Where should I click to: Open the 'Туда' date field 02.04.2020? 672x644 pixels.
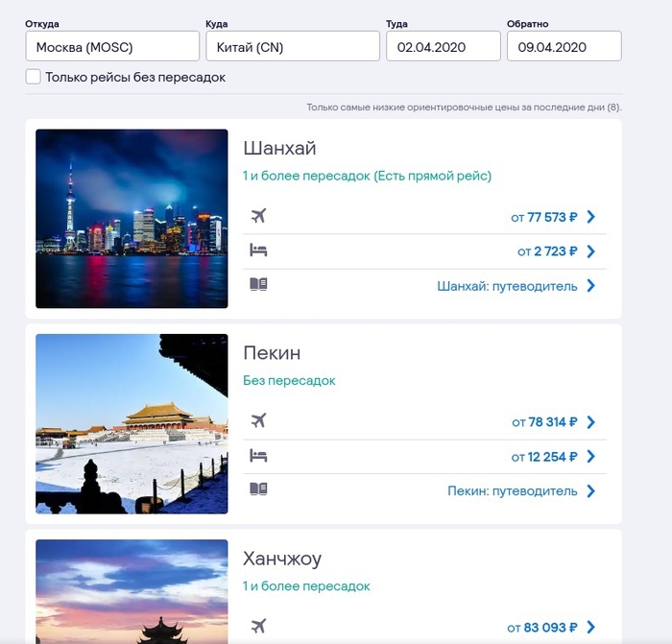pyautogui.click(x=443, y=46)
